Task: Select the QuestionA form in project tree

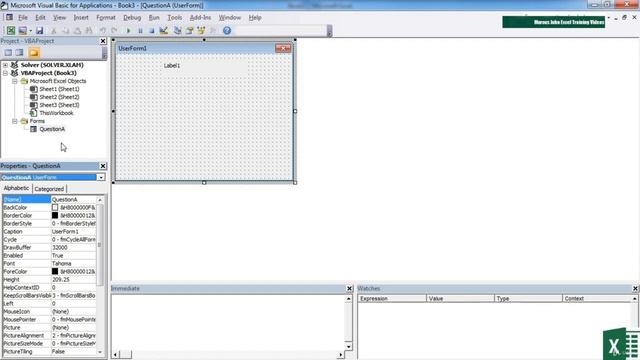Action: pyautogui.click(x=52, y=129)
